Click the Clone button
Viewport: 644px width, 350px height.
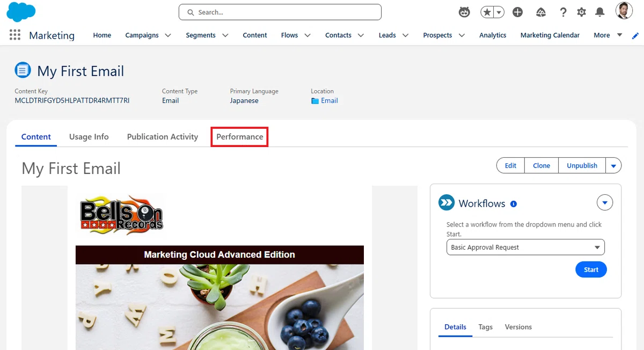[x=541, y=165]
